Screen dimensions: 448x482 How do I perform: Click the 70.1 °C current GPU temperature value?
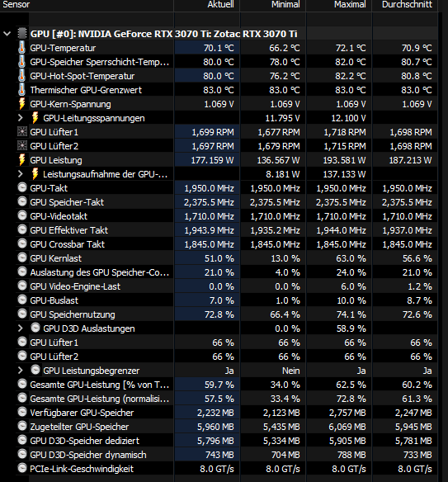click(219, 48)
